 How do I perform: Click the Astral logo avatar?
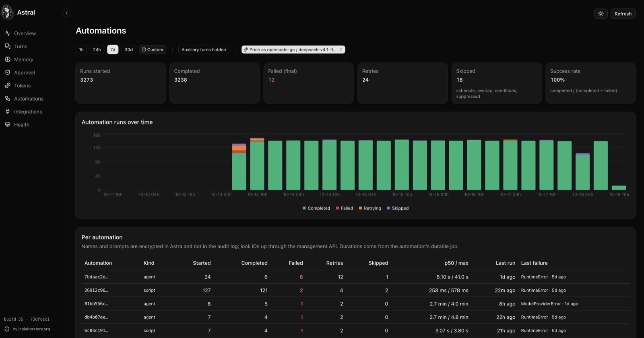pos(8,12)
